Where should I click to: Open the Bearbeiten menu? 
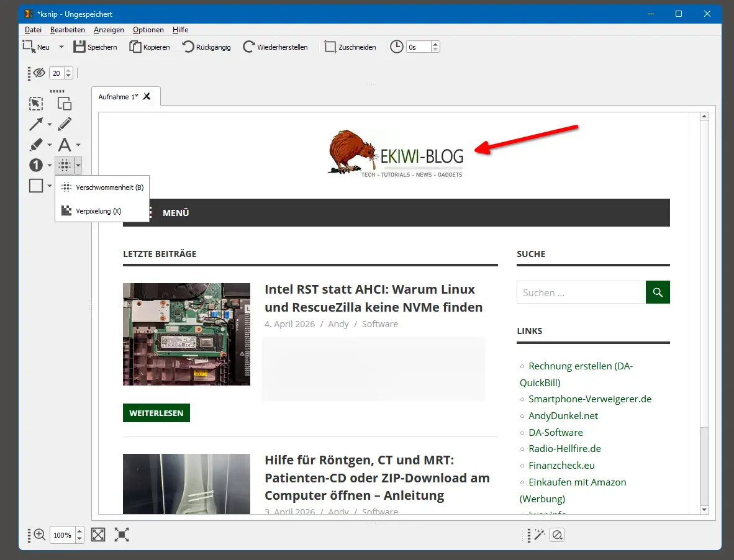tap(68, 30)
